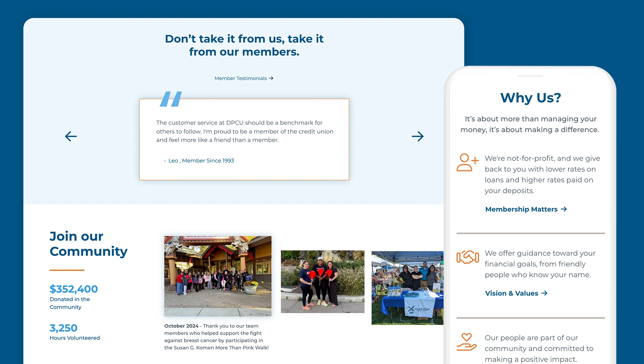Click the October 2024 photo caption

tap(216, 337)
